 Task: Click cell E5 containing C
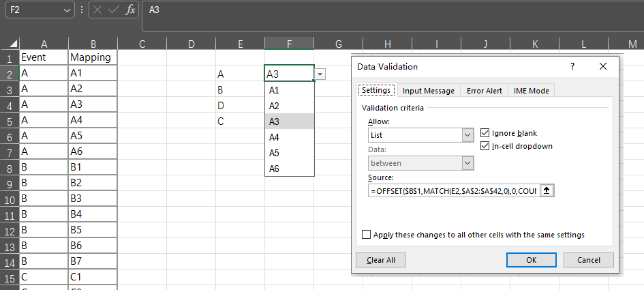[241, 121]
